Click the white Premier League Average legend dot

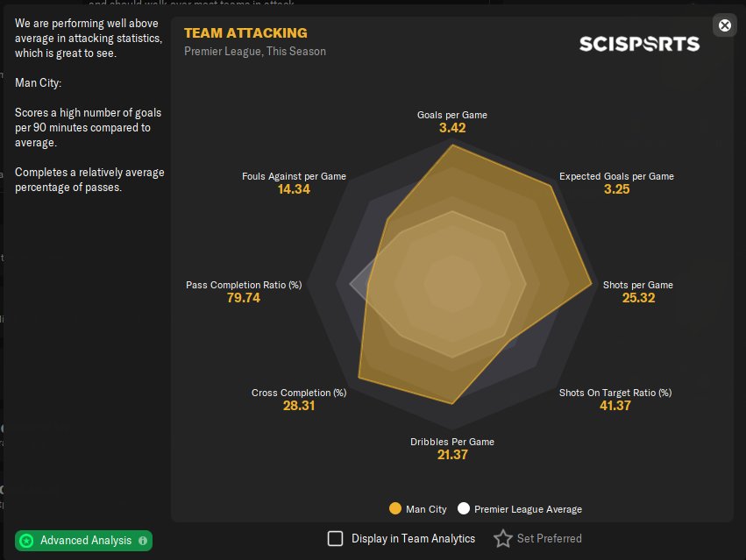click(x=464, y=509)
